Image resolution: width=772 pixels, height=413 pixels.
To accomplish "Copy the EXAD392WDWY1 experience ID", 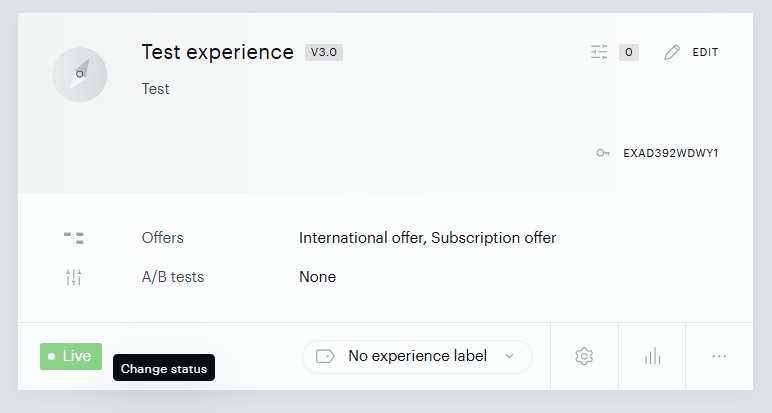I will pos(671,153).
